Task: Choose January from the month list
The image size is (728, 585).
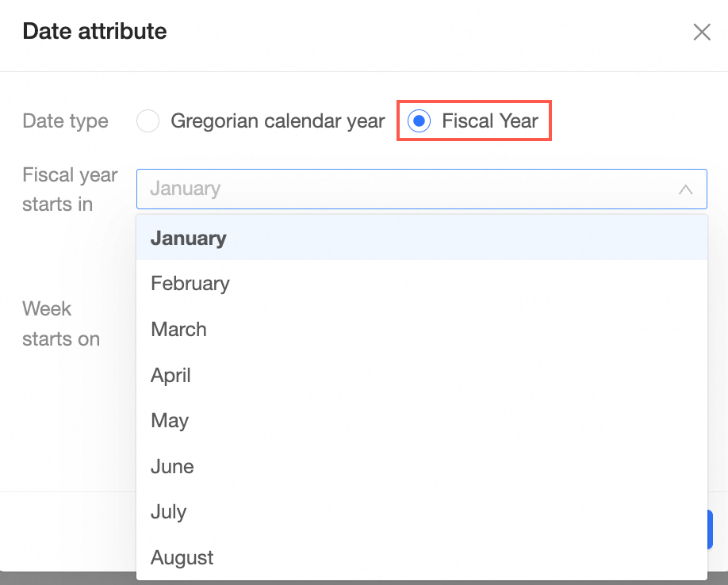Action: coord(189,238)
